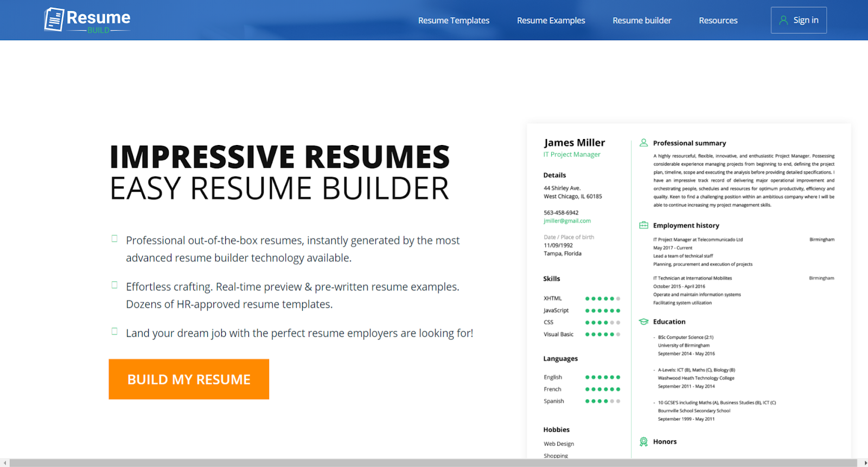
Task: Click the scrollbar left arrow
Action: [x=5, y=463]
